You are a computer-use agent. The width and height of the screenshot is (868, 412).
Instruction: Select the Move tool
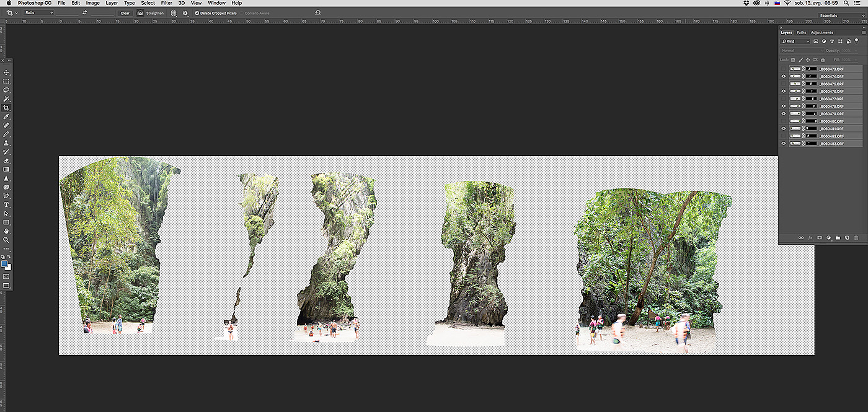pyautogui.click(x=7, y=72)
